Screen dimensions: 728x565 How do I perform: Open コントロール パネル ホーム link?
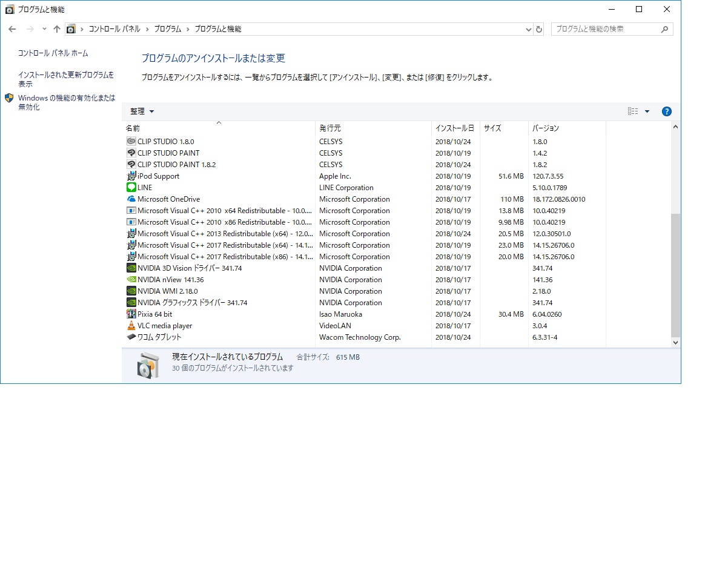pos(53,53)
